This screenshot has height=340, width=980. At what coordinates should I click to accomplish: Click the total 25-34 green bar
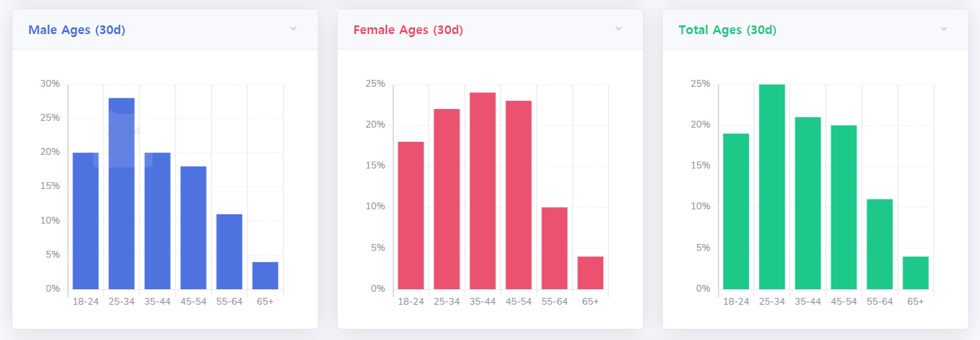point(772,186)
